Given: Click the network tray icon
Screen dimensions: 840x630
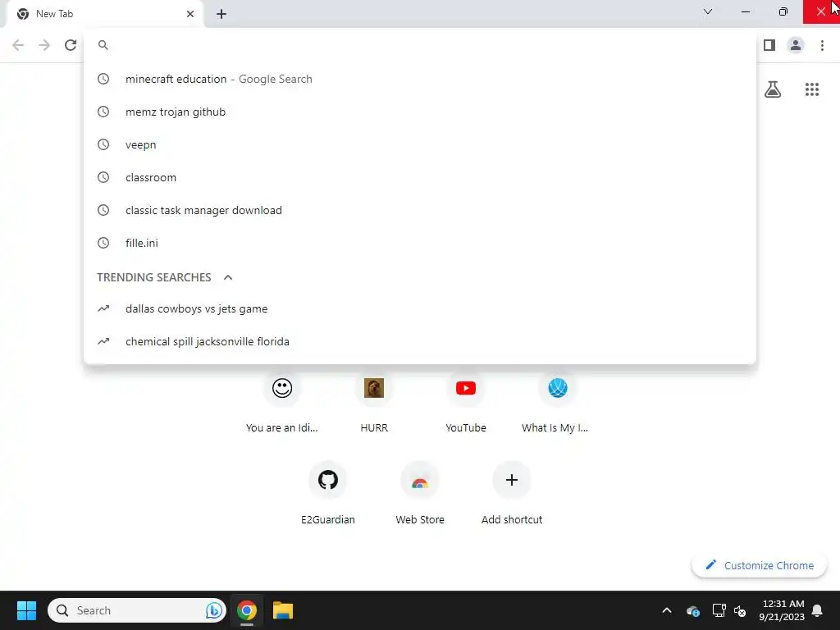Looking at the screenshot, I should click(719, 610).
